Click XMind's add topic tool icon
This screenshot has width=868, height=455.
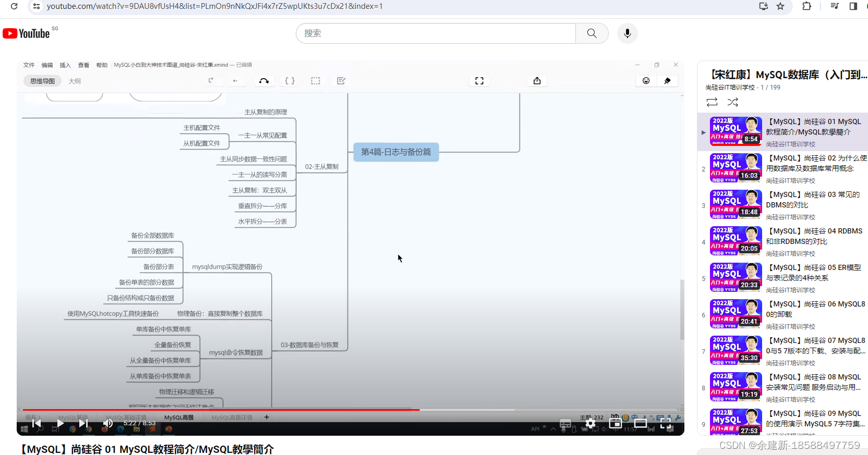click(x=211, y=80)
